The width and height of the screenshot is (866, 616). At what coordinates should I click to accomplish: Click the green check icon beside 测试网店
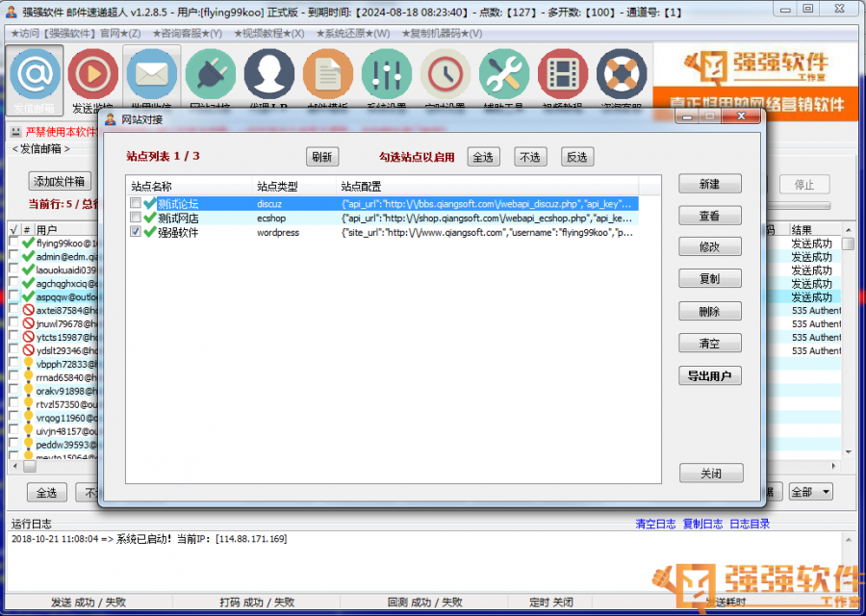(x=149, y=218)
